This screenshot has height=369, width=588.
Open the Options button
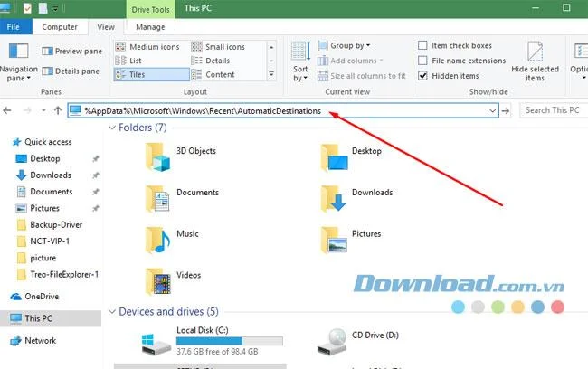pyautogui.click(x=580, y=60)
